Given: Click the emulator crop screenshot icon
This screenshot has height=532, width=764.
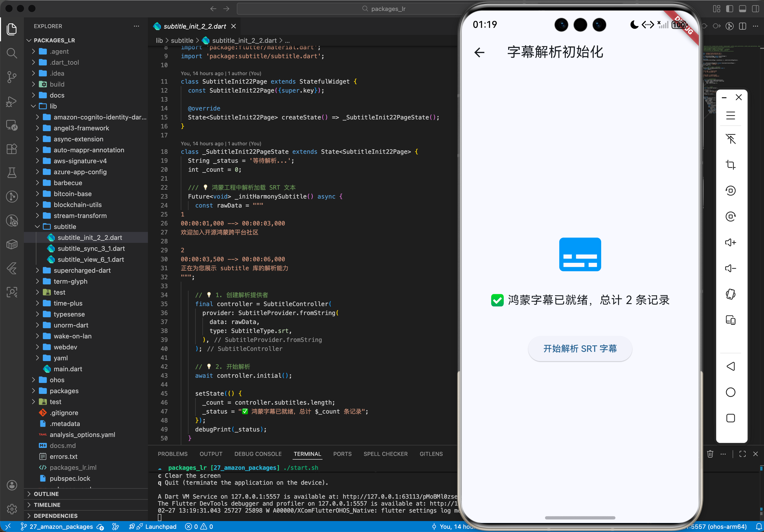Looking at the screenshot, I should pyautogui.click(x=730, y=164).
